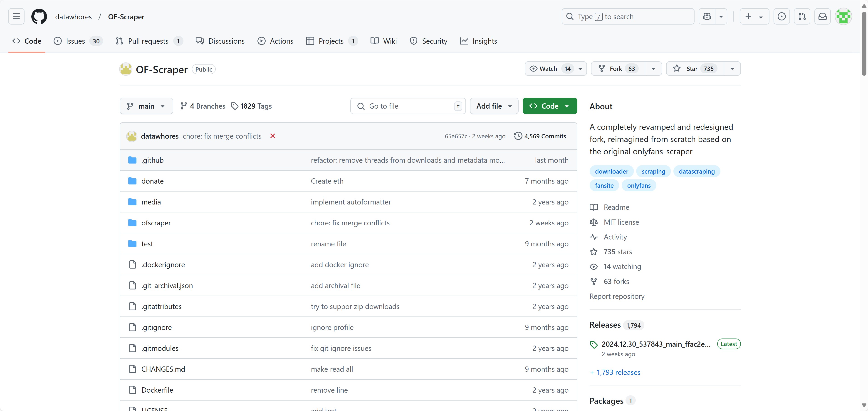Focus the Type / to search field
Viewport: 868px width, 411px height.
(x=628, y=17)
